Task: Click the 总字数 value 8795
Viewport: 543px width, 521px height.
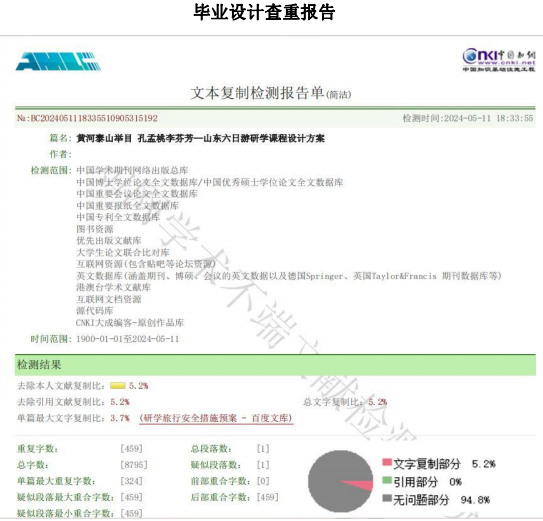Action: tap(134, 465)
